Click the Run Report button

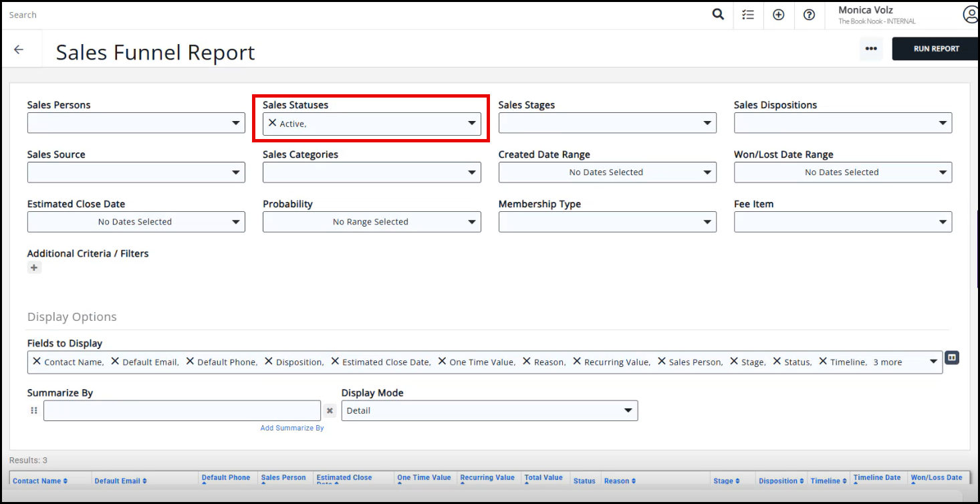(936, 49)
